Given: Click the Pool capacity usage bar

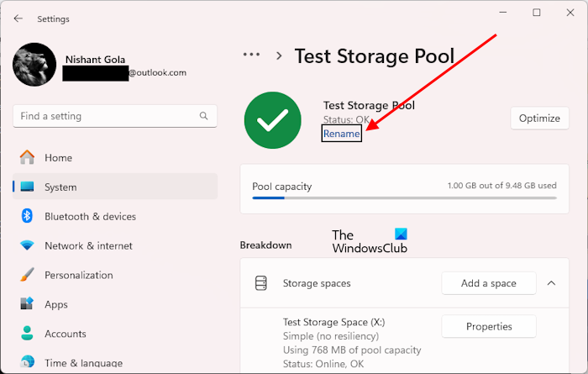Looking at the screenshot, I should click(404, 198).
